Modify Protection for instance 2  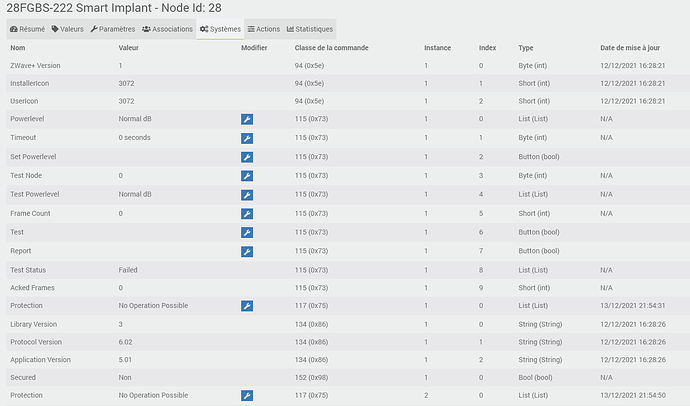(247, 396)
